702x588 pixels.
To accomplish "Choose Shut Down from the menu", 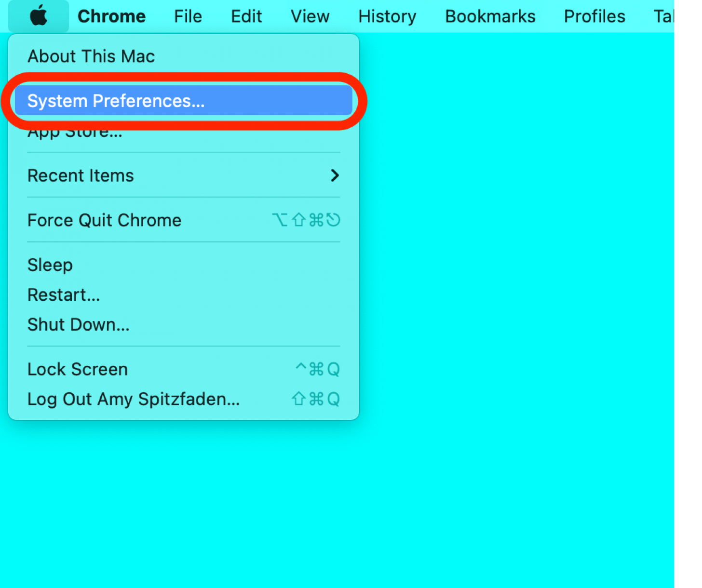I will click(x=78, y=324).
